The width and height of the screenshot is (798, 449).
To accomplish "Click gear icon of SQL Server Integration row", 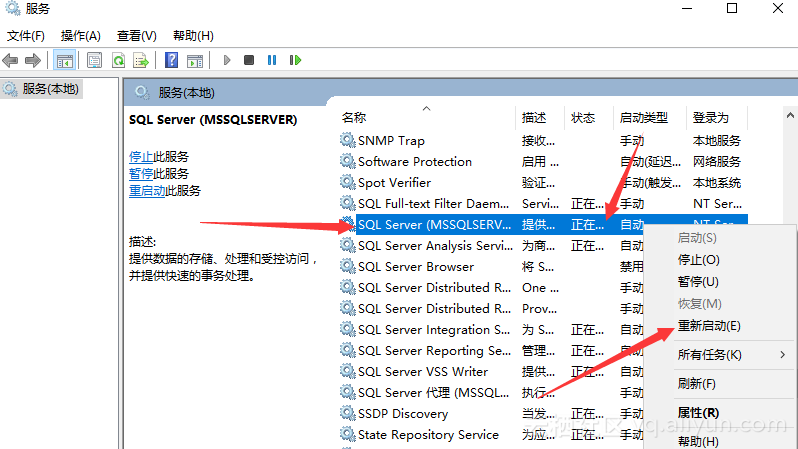I will coord(348,329).
